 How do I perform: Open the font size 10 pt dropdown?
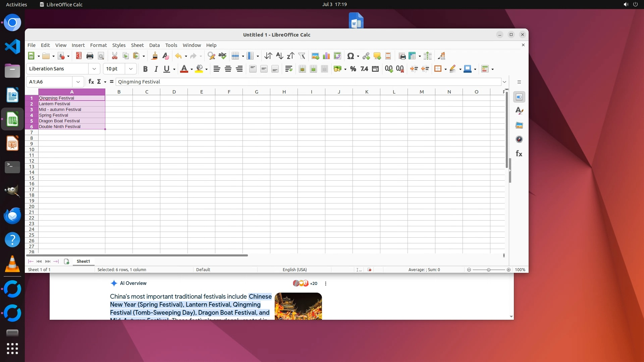(x=131, y=69)
